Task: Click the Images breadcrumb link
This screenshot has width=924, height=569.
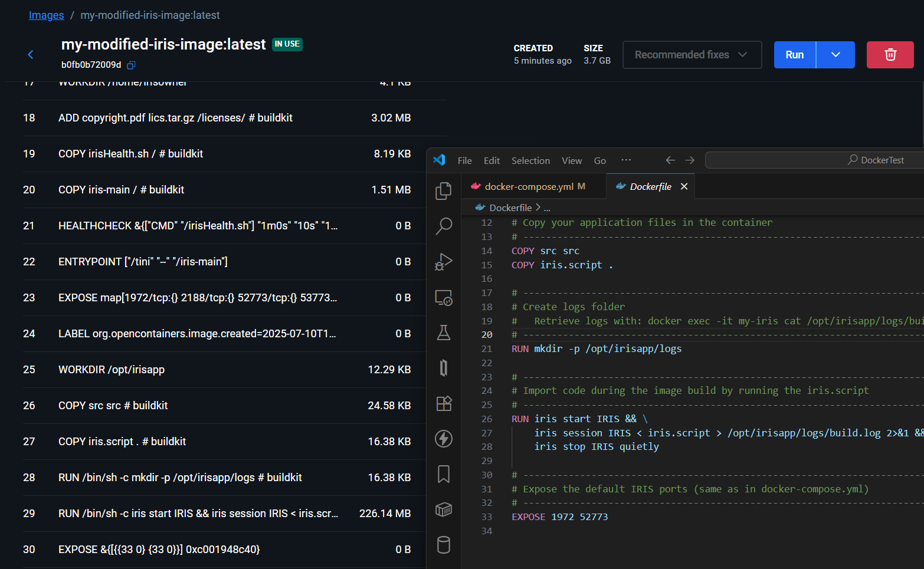Action: click(x=46, y=15)
